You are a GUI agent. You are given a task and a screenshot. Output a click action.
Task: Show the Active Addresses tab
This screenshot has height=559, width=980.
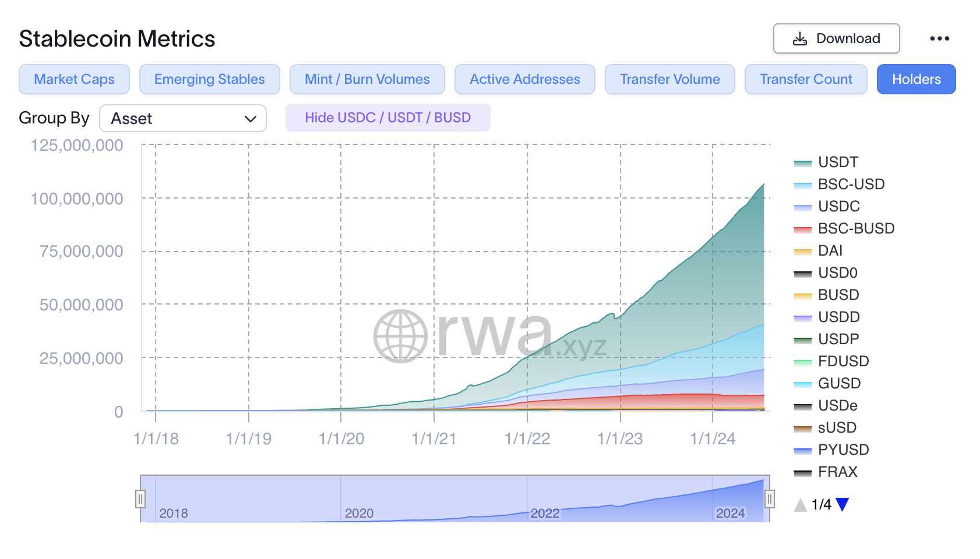click(x=525, y=79)
